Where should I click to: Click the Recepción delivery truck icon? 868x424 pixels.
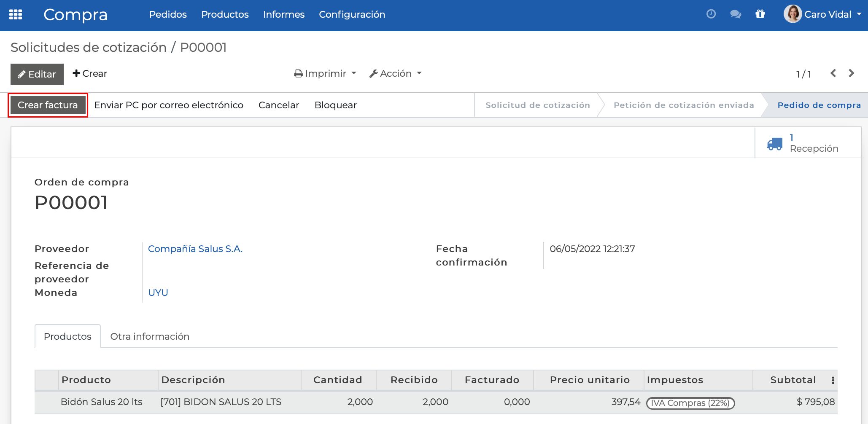(774, 143)
